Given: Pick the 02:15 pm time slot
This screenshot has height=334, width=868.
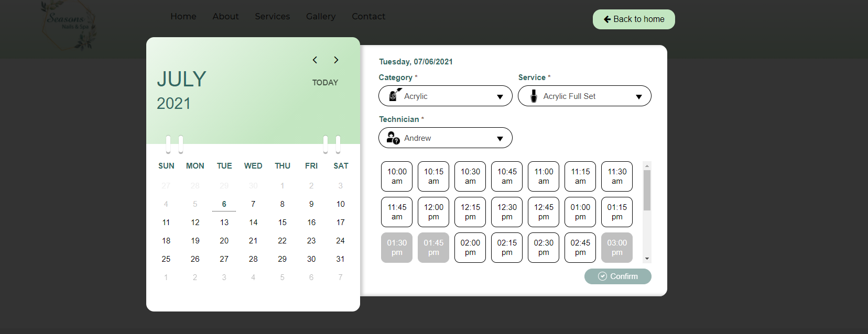Looking at the screenshot, I should click(x=507, y=248).
